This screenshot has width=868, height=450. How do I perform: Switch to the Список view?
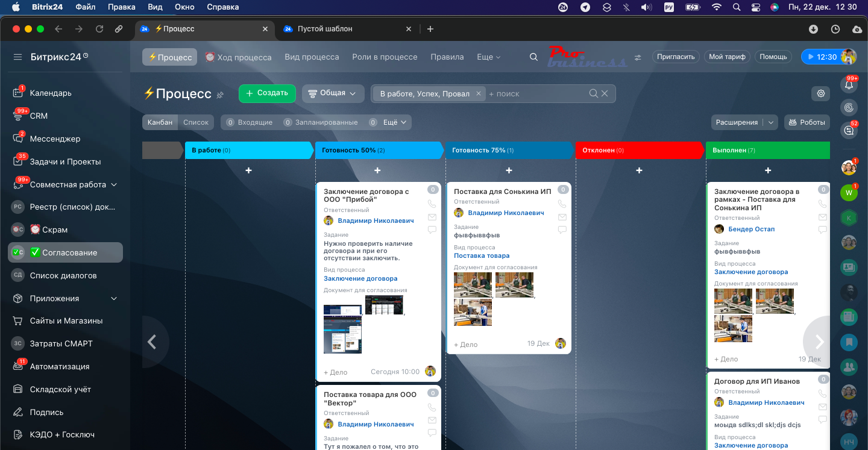[x=196, y=122]
